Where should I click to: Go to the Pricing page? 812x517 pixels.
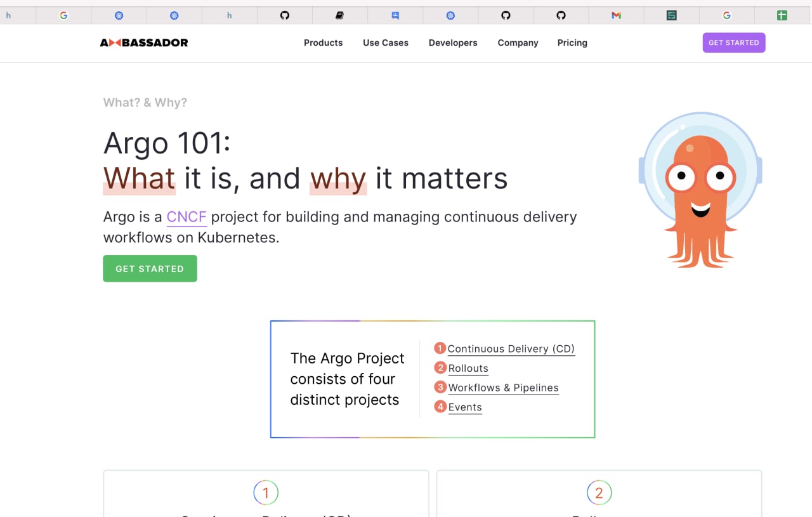tap(572, 43)
